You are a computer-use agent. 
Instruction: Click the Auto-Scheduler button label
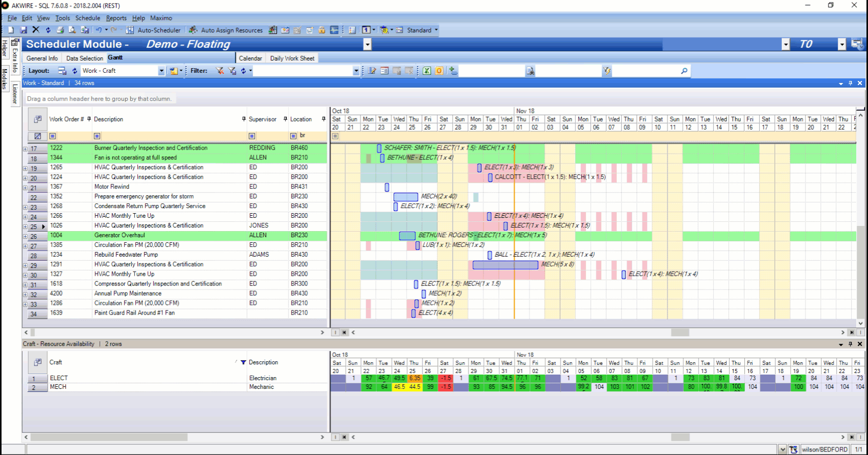[159, 30]
